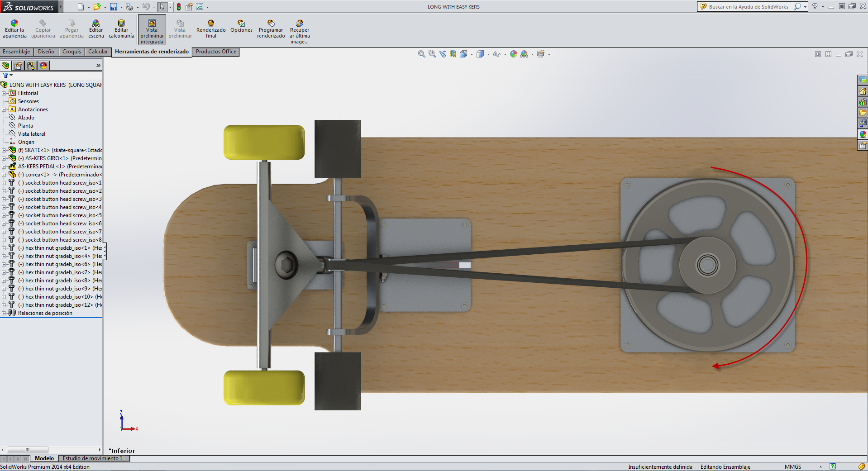
Task: Toggle Vista preliminar integrada
Action: click(x=152, y=30)
